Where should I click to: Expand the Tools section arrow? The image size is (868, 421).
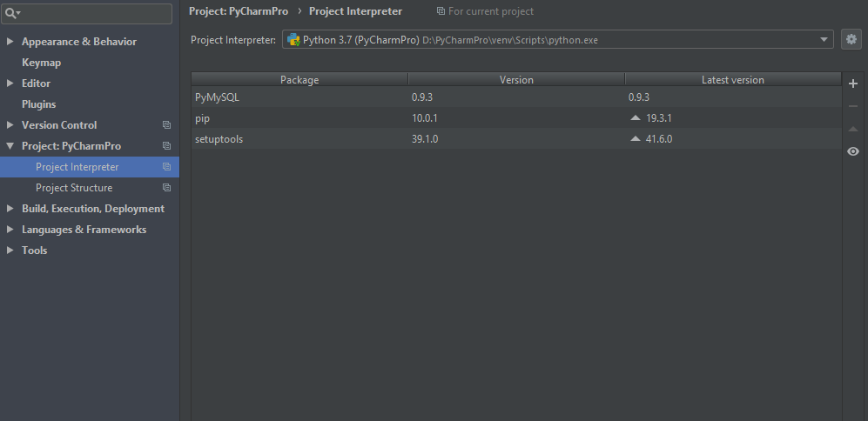(10, 250)
